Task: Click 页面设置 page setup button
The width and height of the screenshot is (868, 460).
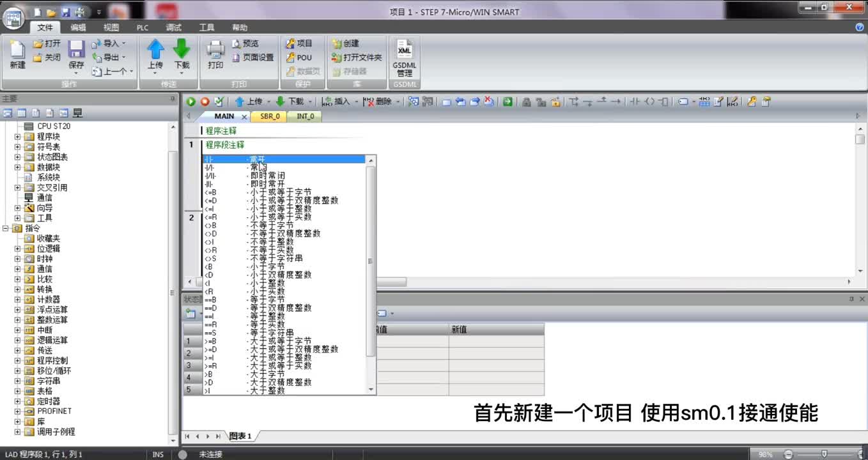Action: click(253, 57)
